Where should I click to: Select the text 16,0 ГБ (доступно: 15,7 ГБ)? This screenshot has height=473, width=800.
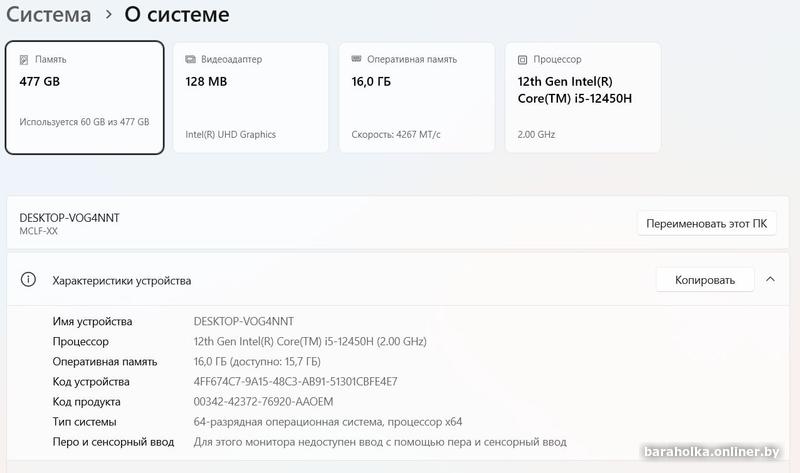(257, 362)
